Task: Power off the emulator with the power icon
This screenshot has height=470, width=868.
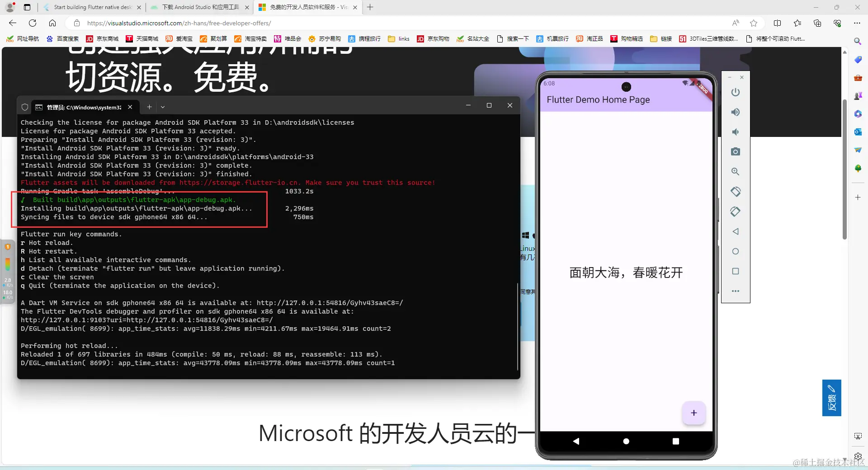Action: coord(736,92)
